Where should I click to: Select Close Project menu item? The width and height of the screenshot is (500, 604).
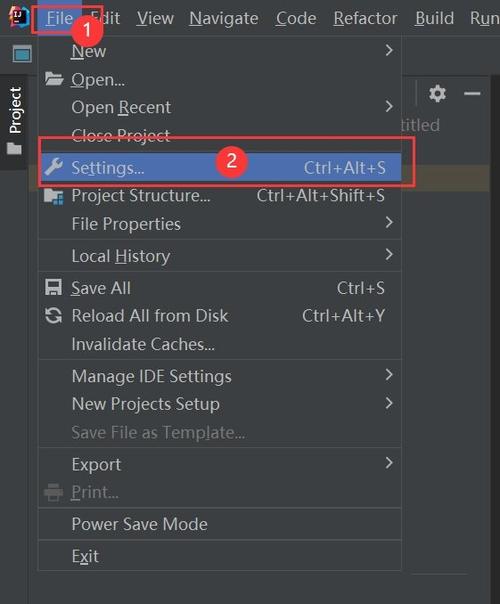point(120,136)
